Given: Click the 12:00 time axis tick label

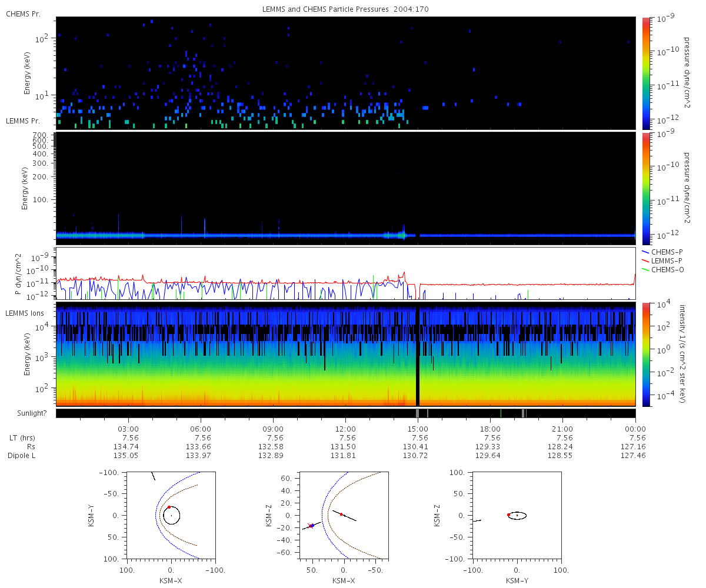Looking at the screenshot, I should 345,429.
